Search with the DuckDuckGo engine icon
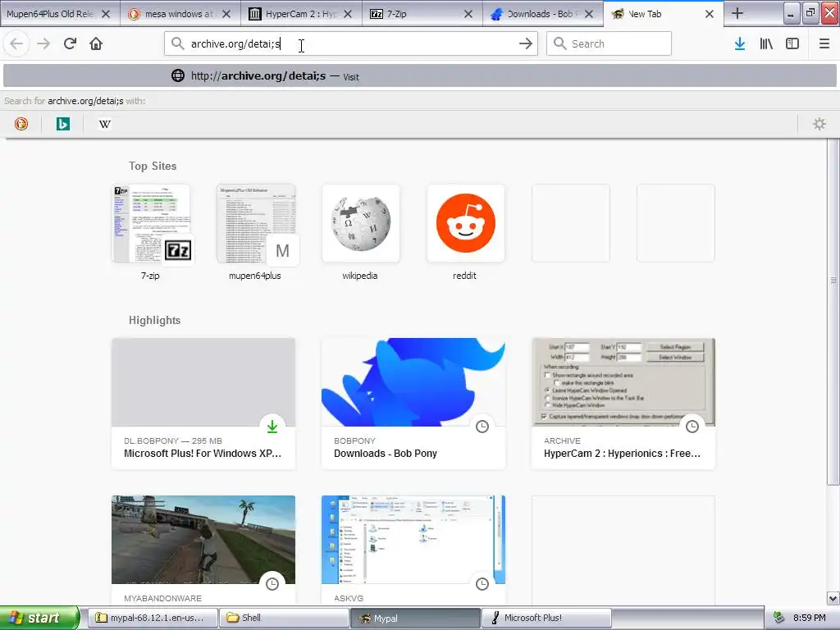The height and width of the screenshot is (630, 840). pyautogui.click(x=21, y=124)
